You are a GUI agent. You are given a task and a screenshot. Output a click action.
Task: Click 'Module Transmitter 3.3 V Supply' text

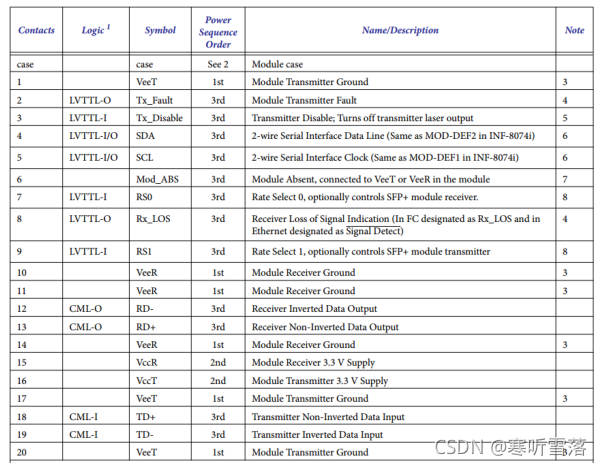click(320, 381)
